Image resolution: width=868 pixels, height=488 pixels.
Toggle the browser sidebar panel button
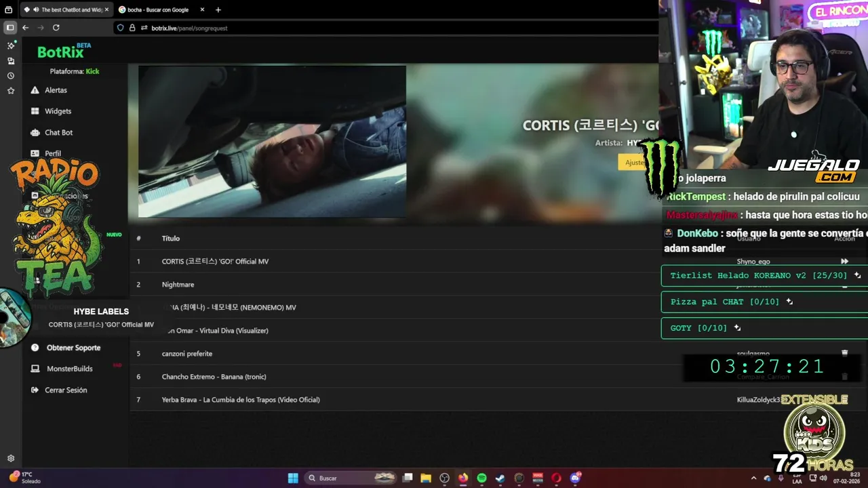pyautogui.click(x=10, y=28)
